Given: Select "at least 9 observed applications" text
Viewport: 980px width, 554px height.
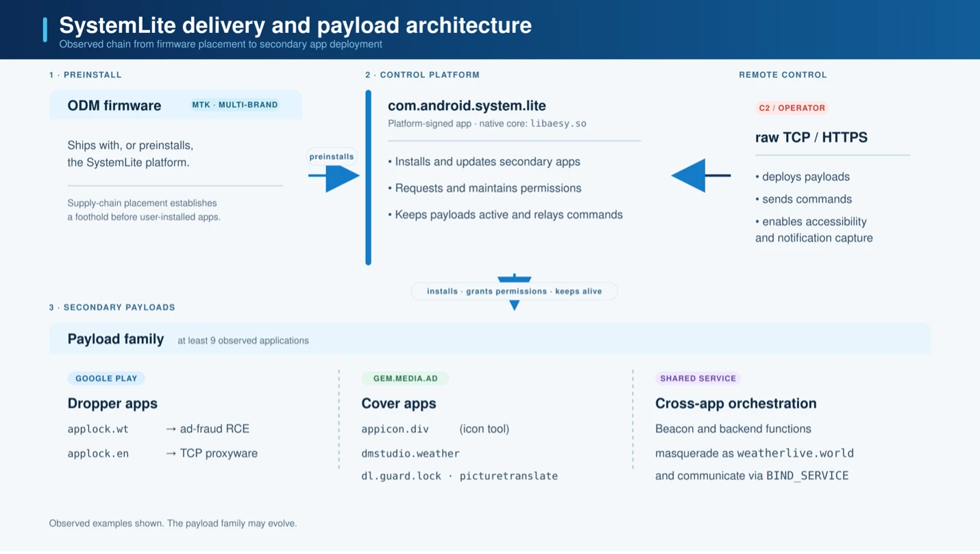Looking at the screenshot, I should tap(243, 341).
